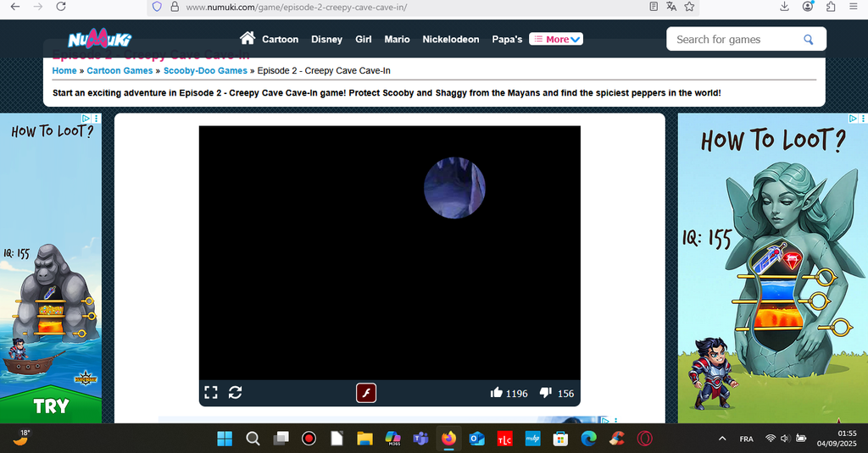Like the game with thumbs up
Image resolution: width=868 pixels, height=453 pixels.
coord(497,393)
